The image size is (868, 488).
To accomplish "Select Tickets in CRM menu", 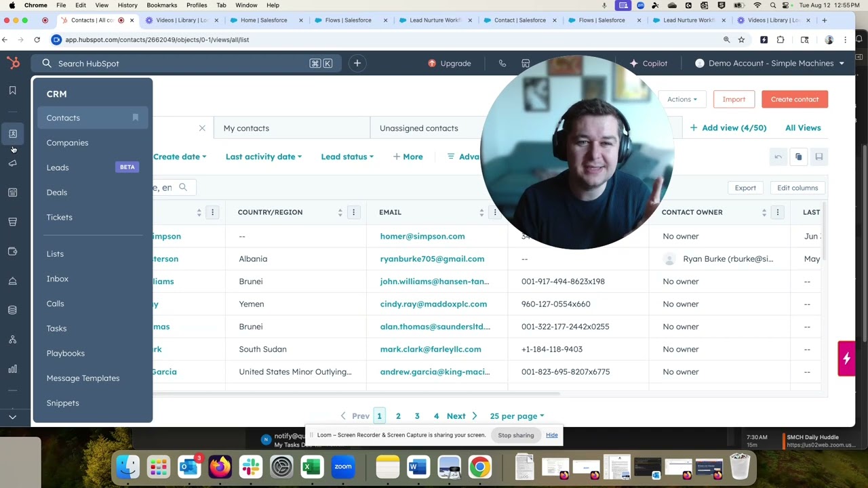I will [59, 218].
